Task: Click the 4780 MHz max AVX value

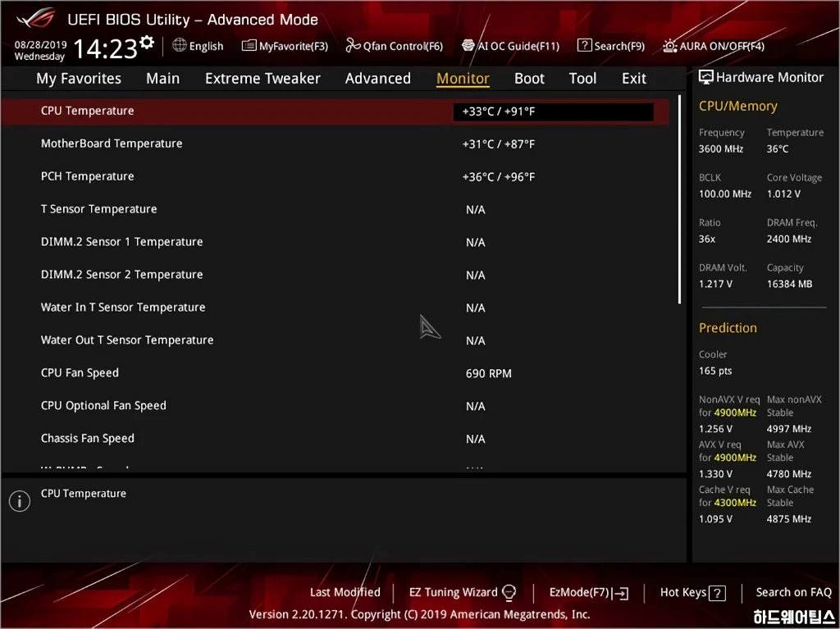Action: [788, 474]
